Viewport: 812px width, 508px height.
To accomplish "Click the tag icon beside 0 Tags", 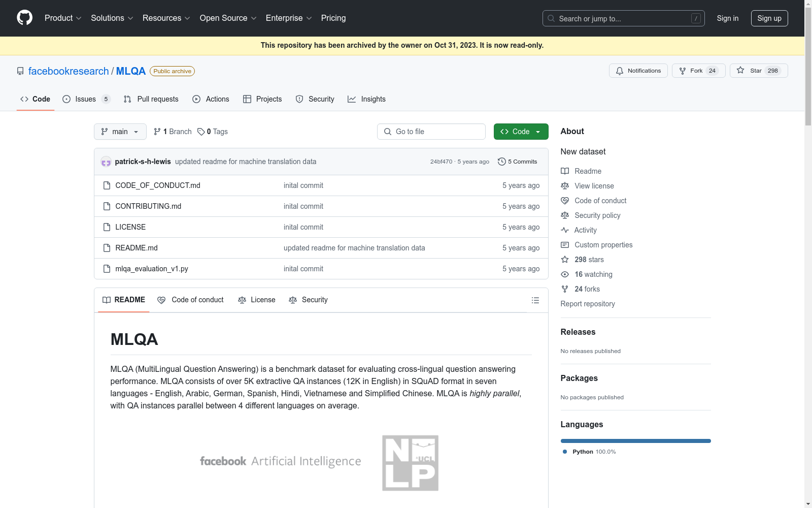I will click(x=201, y=132).
